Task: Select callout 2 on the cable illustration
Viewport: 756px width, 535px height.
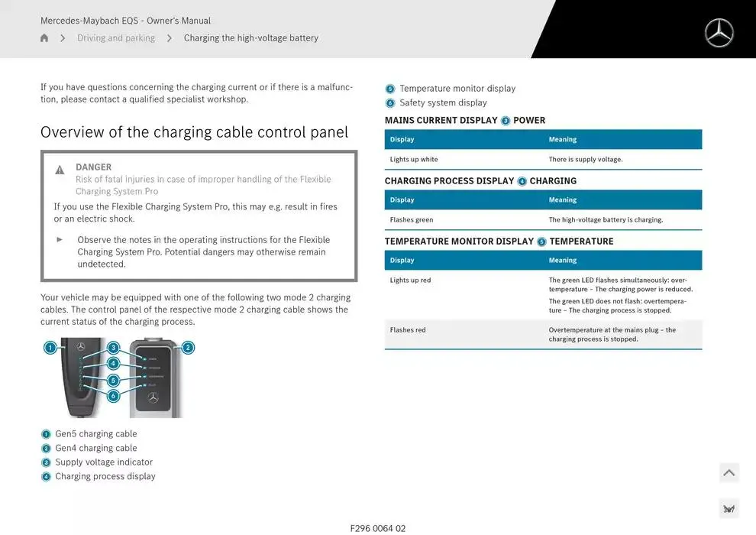Action: [x=188, y=348]
